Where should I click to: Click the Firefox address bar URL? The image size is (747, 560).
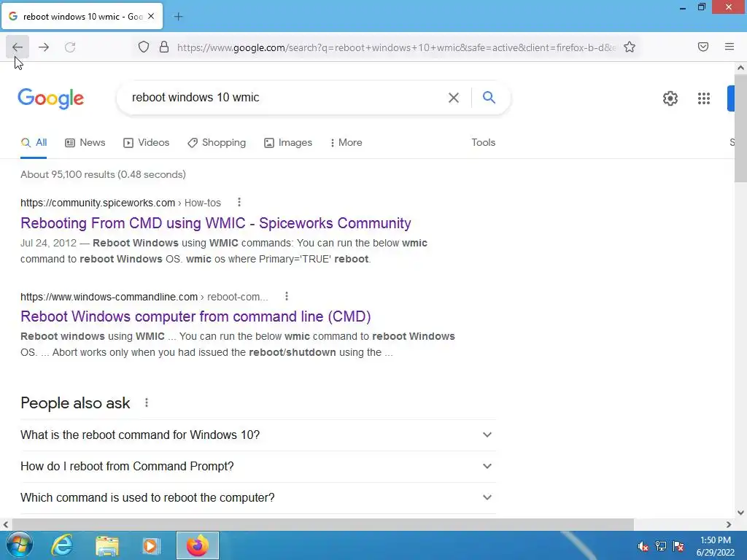(396, 47)
